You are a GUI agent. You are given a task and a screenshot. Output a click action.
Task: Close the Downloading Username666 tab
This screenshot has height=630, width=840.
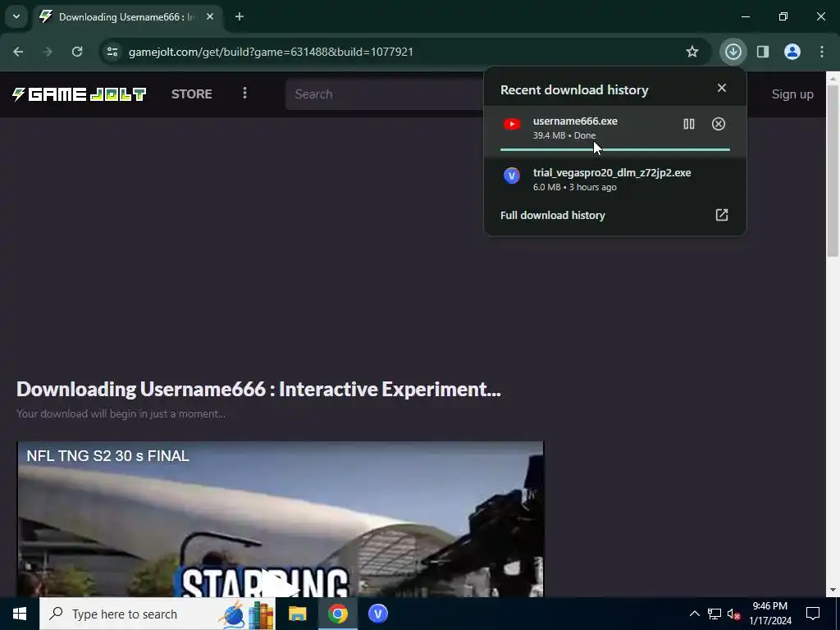[210, 17]
